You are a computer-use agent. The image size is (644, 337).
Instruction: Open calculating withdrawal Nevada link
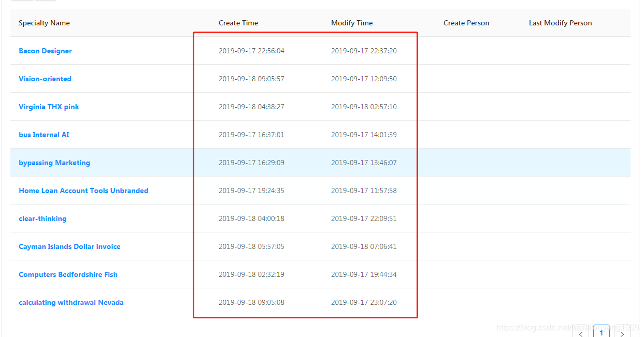click(71, 302)
